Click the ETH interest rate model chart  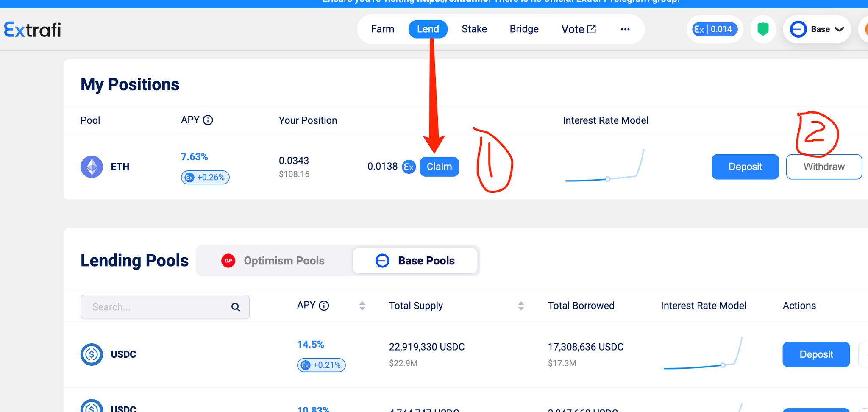pos(605,167)
